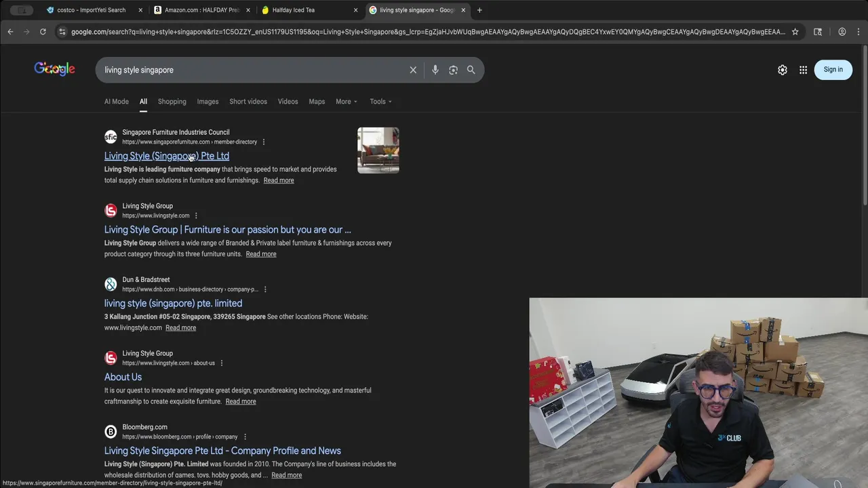
Task: Click the Dun & Bradstreet favicon
Action: click(x=111, y=284)
